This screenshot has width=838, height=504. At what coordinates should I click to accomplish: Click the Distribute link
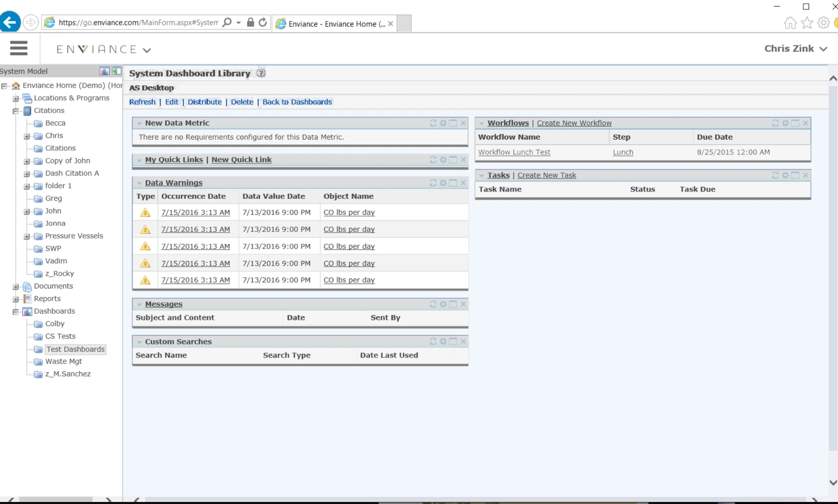coord(205,102)
